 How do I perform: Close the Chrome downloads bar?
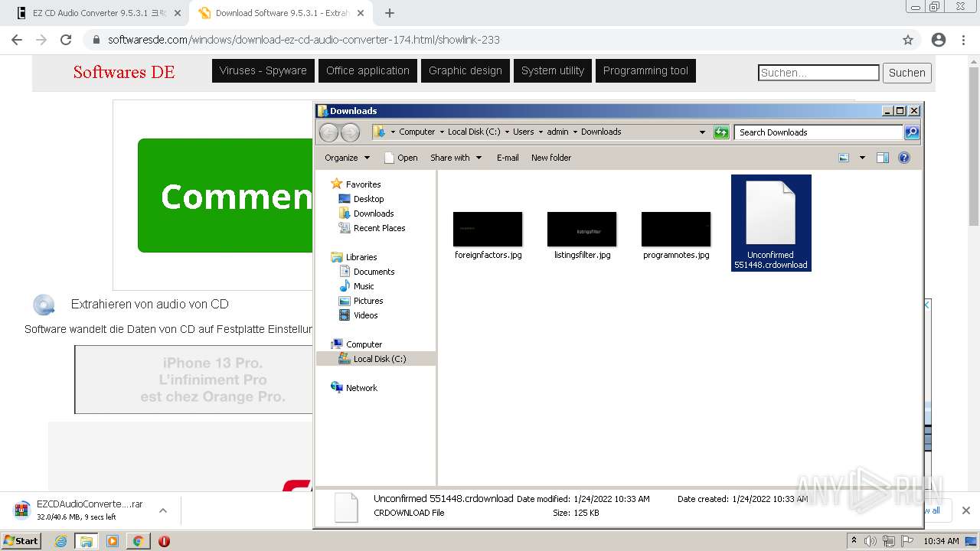[x=965, y=510]
